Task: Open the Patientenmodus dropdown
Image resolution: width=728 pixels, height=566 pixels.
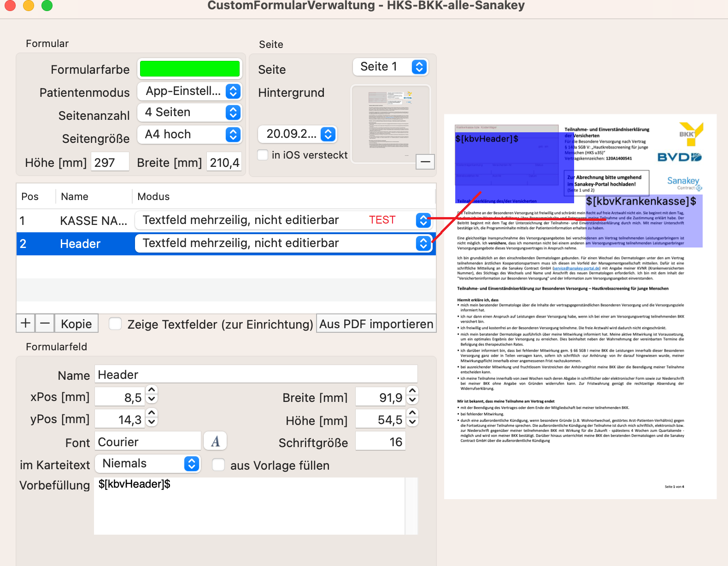Action: pos(190,91)
